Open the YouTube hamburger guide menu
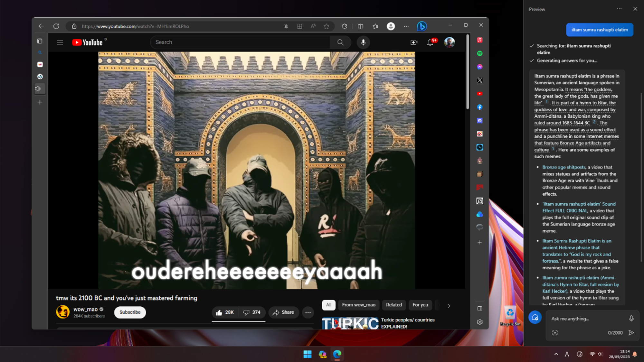Screen dimensions: 644x362 pyautogui.click(x=60, y=42)
